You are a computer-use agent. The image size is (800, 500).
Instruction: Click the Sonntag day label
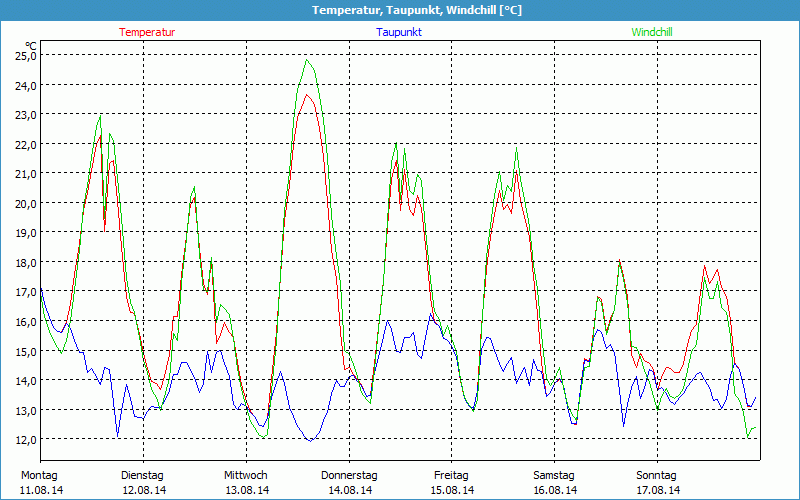(x=657, y=476)
